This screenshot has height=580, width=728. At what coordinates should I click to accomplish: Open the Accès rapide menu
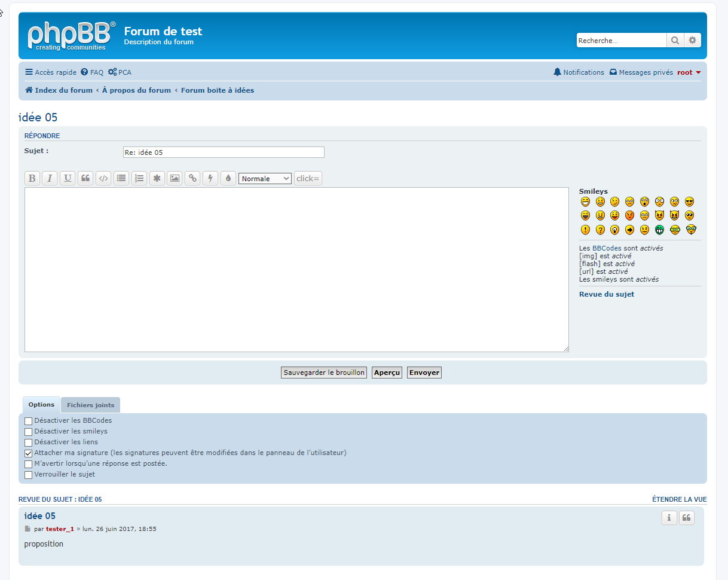[51, 72]
